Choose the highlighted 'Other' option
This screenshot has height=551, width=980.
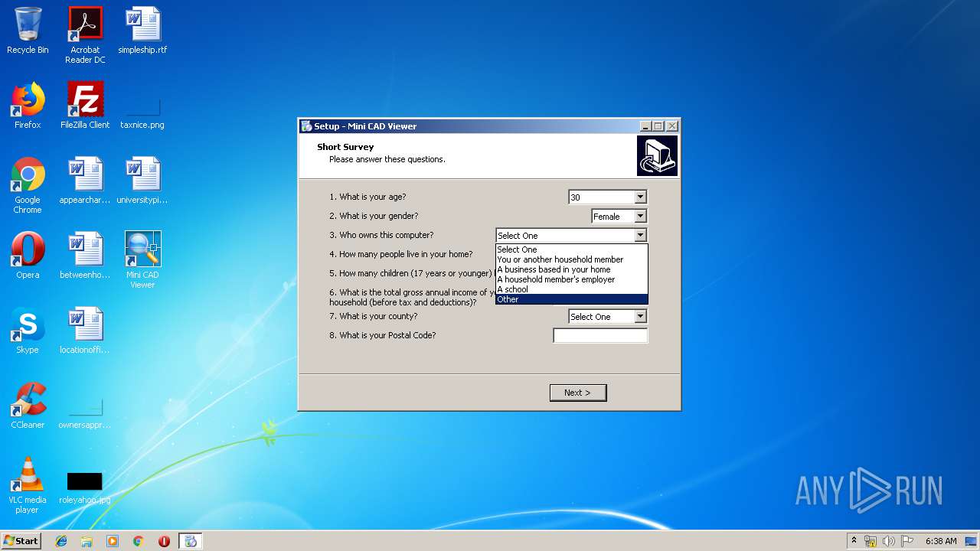click(571, 299)
